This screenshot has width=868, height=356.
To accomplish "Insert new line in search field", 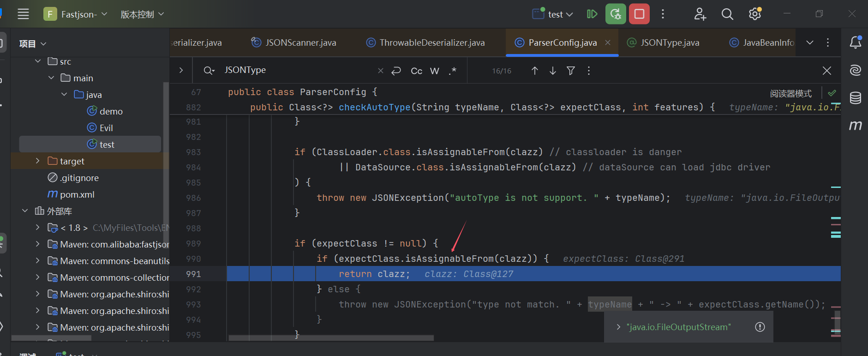I will click(396, 70).
